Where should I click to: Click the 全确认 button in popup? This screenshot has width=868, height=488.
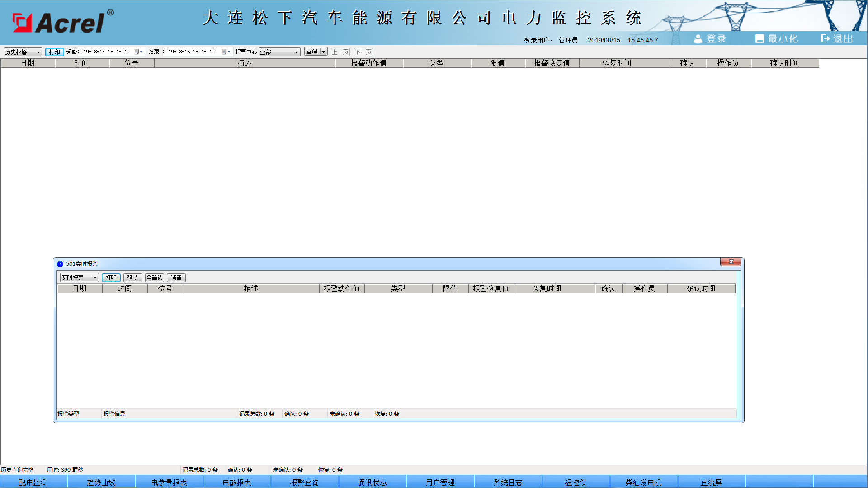click(x=154, y=277)
